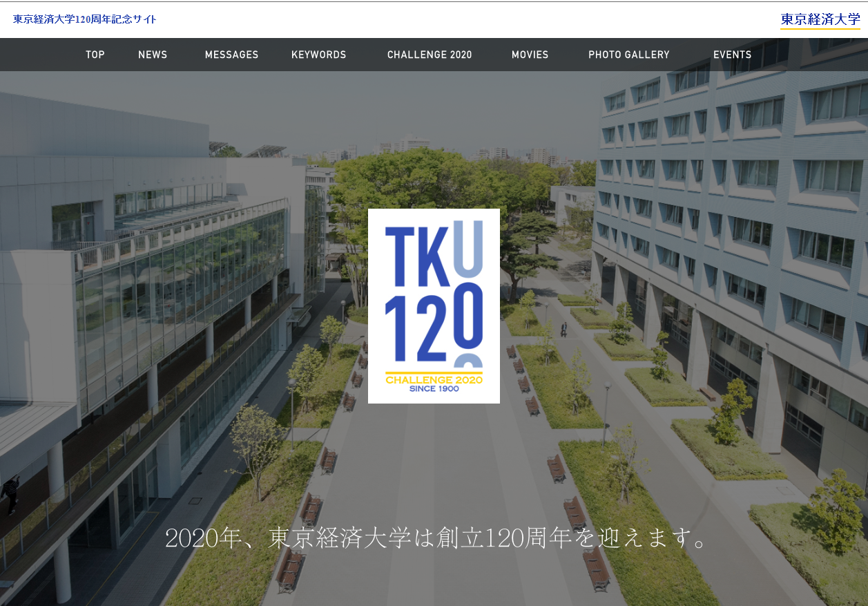
Task: Select KEYWORDS in the navigation bar
Action: pyautogui.click(x=318, y=55)
